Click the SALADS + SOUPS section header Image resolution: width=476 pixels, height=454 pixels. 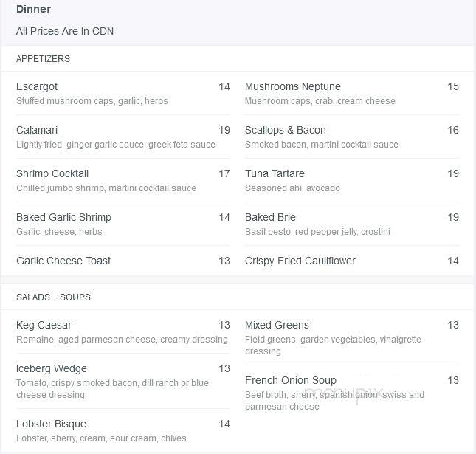(53, 297)
